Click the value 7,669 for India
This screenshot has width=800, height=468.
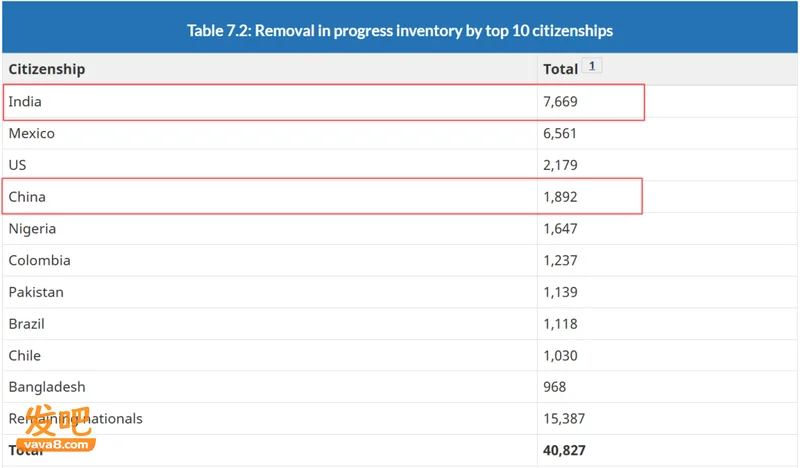(560, 102)
